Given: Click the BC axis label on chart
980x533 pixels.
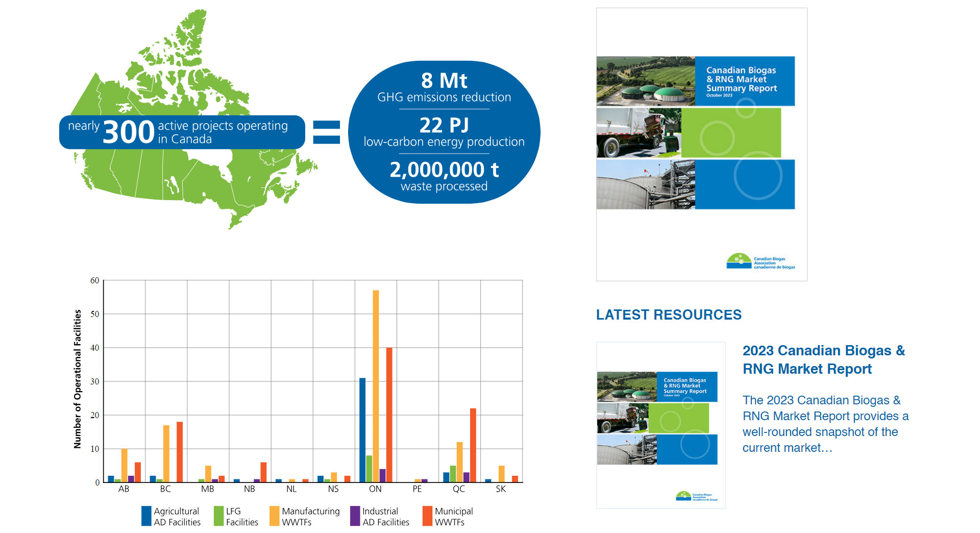Looking at the screenshot, I should tap(165, 489).
